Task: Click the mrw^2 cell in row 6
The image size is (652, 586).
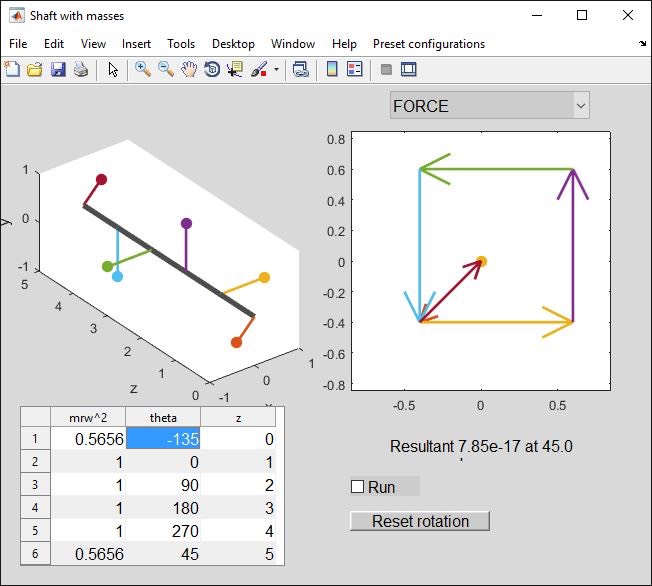Action: click(x=87, y=553)
